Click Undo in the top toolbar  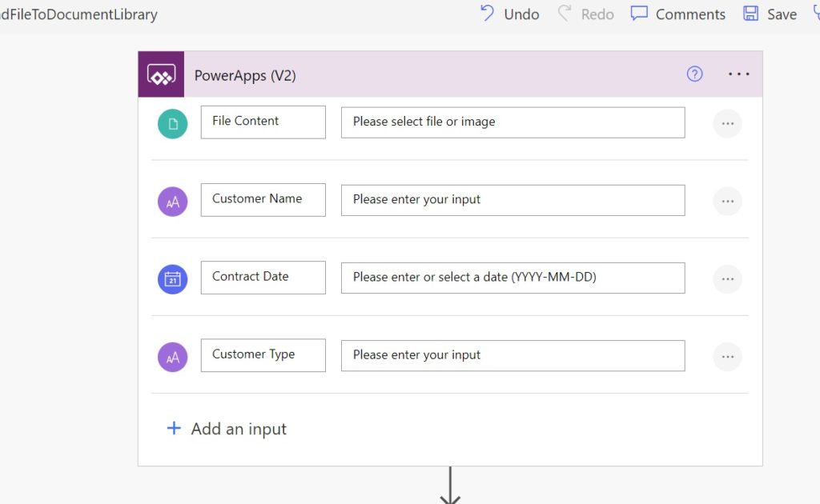508,14
